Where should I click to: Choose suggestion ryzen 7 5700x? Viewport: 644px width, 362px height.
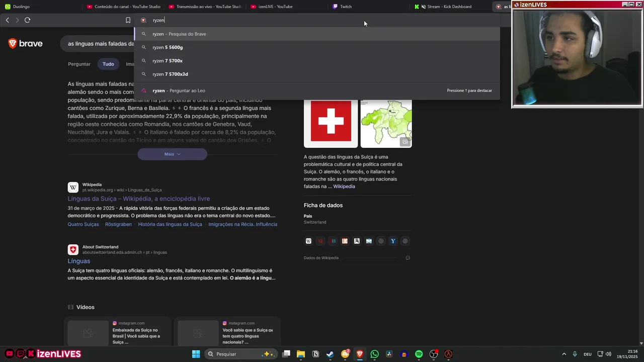click(317, 60)
